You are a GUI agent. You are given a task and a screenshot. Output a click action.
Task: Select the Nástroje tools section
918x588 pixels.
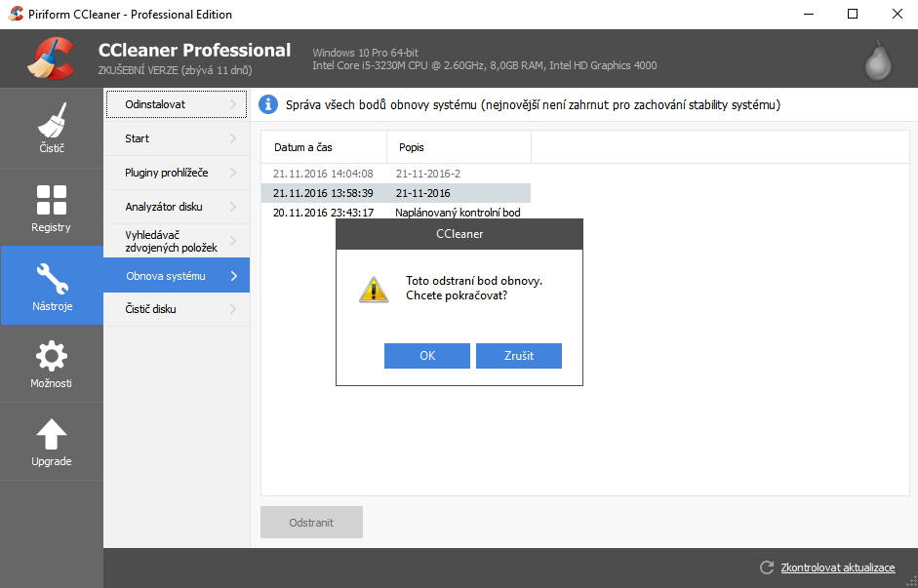(52, 286)
